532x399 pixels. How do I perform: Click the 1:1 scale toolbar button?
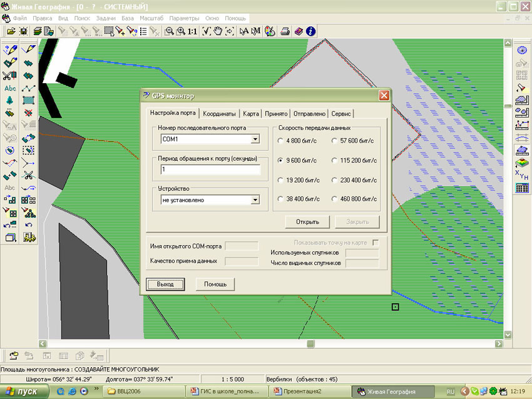point(192,31)
